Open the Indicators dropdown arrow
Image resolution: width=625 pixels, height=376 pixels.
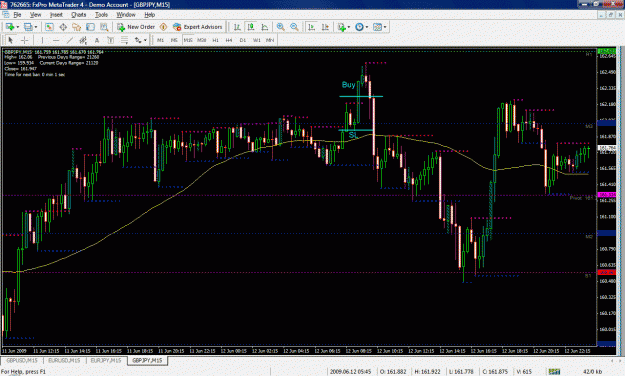click(349, 27)
